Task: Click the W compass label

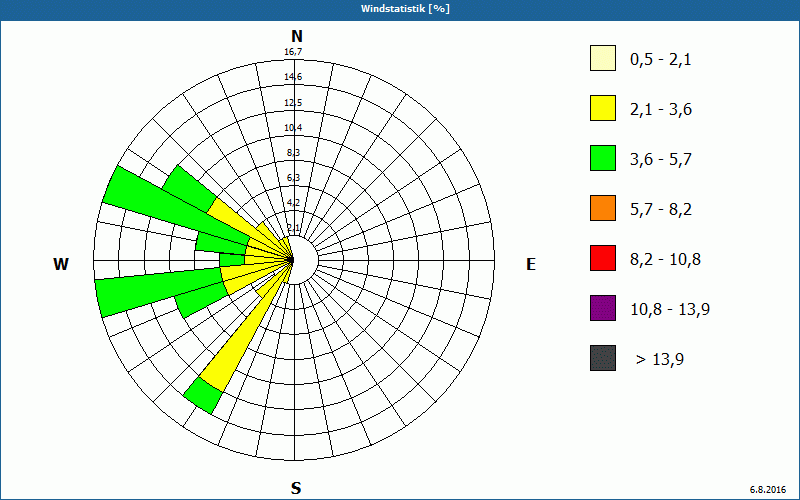Action: click(x=61, y=264)
